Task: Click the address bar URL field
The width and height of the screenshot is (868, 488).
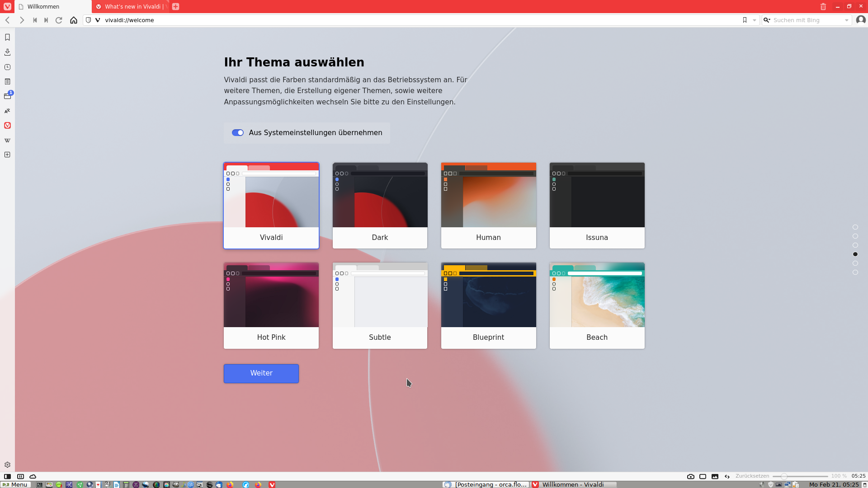Action: [420, 20]
